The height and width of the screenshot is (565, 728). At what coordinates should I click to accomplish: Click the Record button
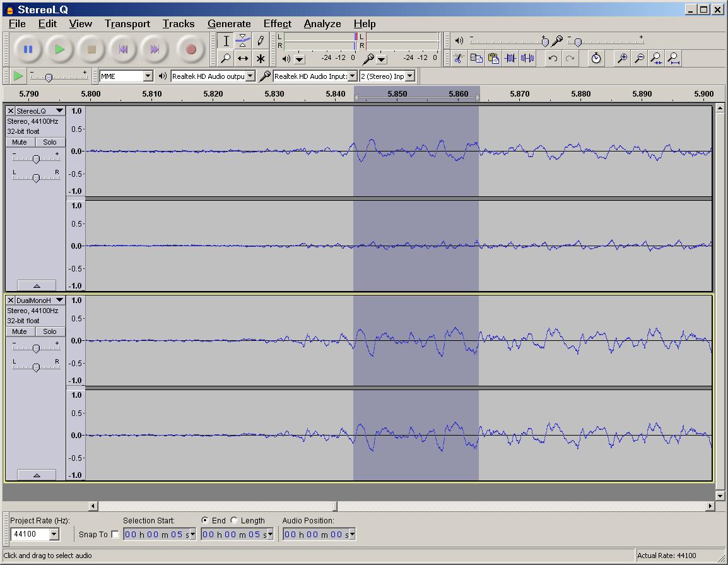tap(191, 49)
